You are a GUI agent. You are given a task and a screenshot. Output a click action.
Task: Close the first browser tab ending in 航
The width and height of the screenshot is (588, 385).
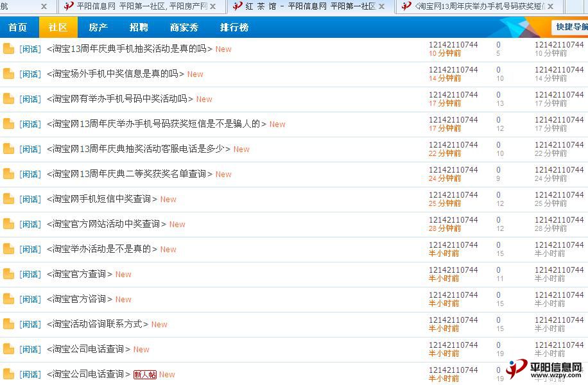coord(44,6)
